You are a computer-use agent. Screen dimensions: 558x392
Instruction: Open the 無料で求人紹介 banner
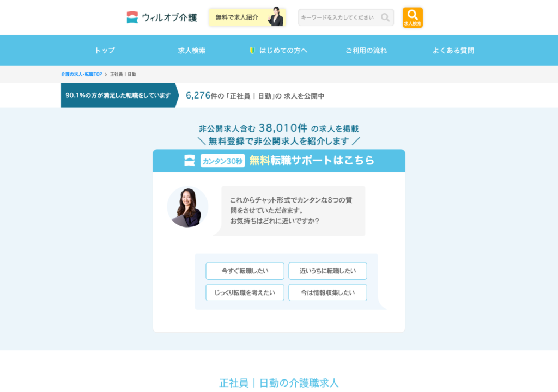[x=247, y=17]
